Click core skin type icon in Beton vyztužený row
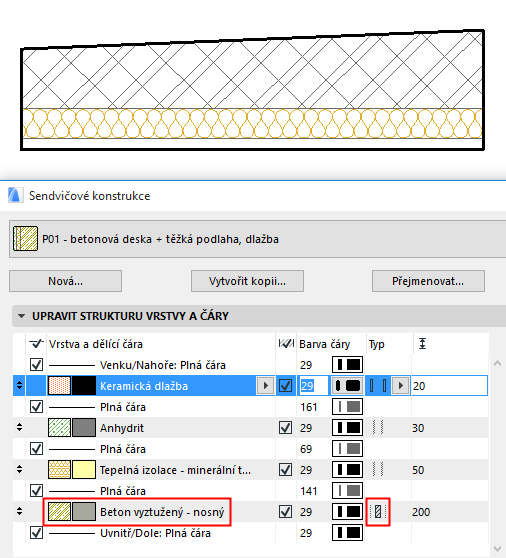 click(378, 512)
